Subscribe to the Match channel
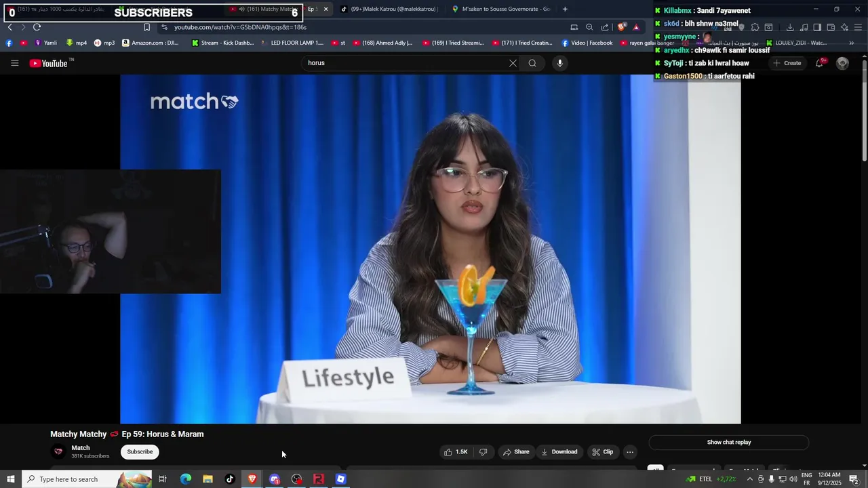The image size is (868, 488). 140,451
